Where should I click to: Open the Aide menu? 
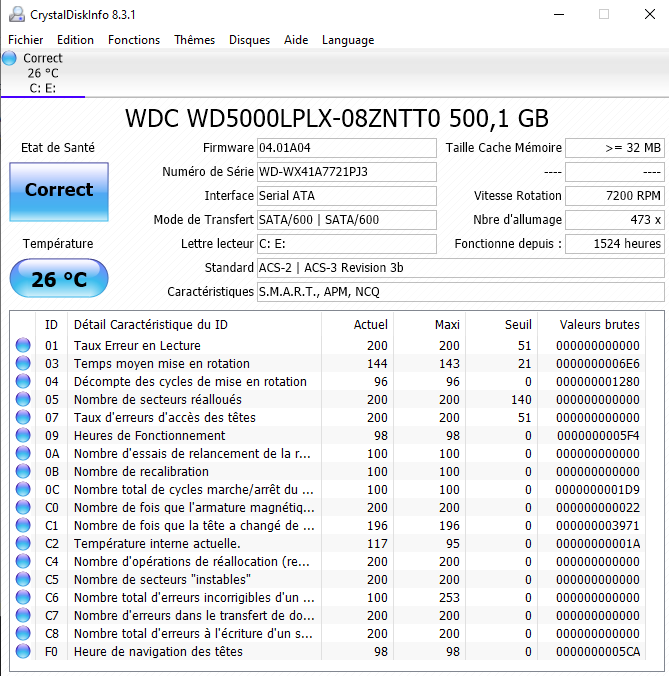[x=296, y=40]
